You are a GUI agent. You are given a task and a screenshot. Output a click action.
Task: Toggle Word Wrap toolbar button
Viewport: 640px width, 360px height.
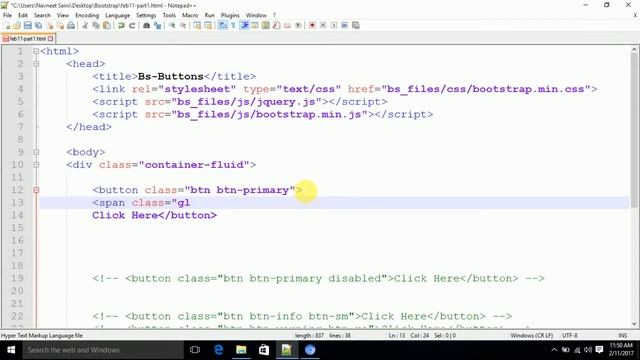(x=222, y=25)
